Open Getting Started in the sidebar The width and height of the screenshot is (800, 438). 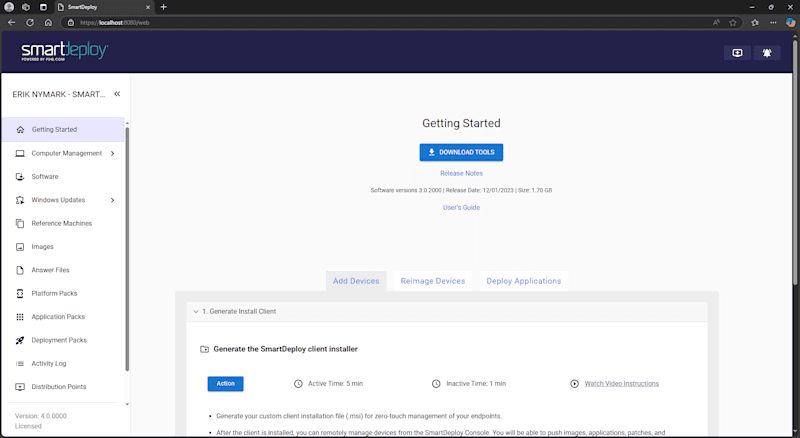63,130
